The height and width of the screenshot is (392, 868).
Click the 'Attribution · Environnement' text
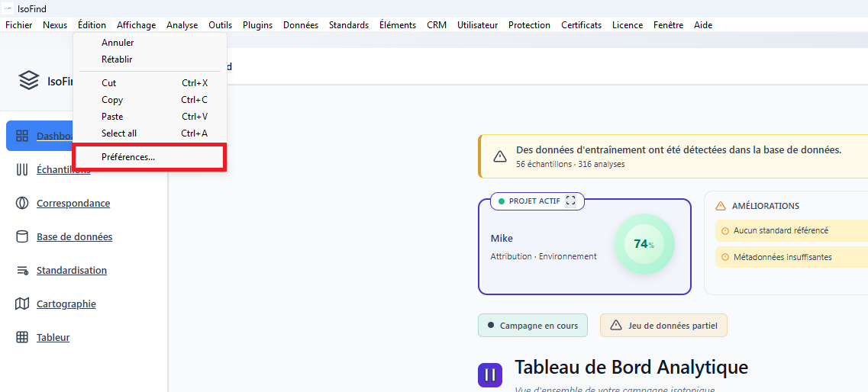[x=544, y=256]
